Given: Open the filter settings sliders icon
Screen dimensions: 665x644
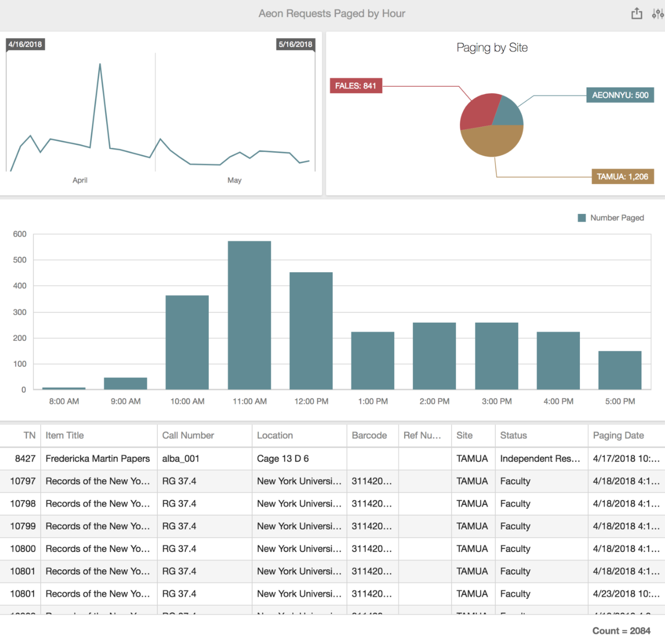Looking at the screenshot, I should pos(657,14).
